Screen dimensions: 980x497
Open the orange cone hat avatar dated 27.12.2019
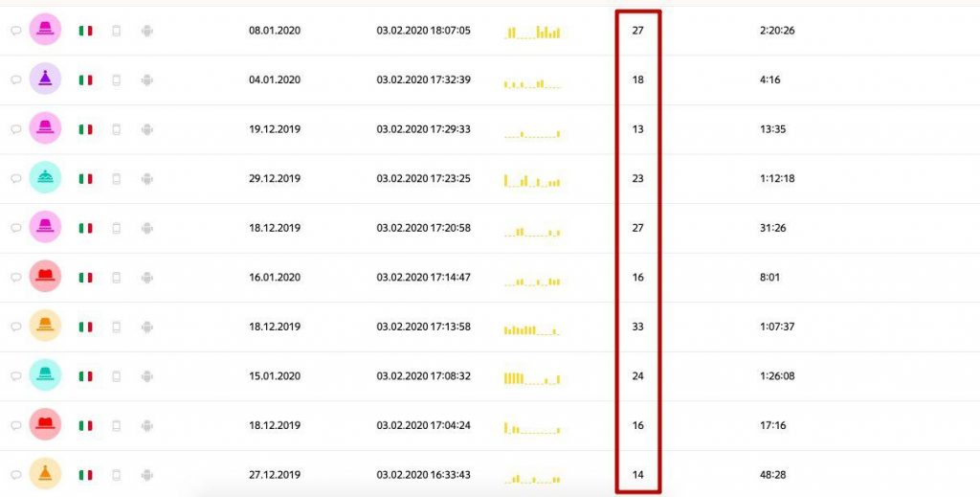coord(45,474)
